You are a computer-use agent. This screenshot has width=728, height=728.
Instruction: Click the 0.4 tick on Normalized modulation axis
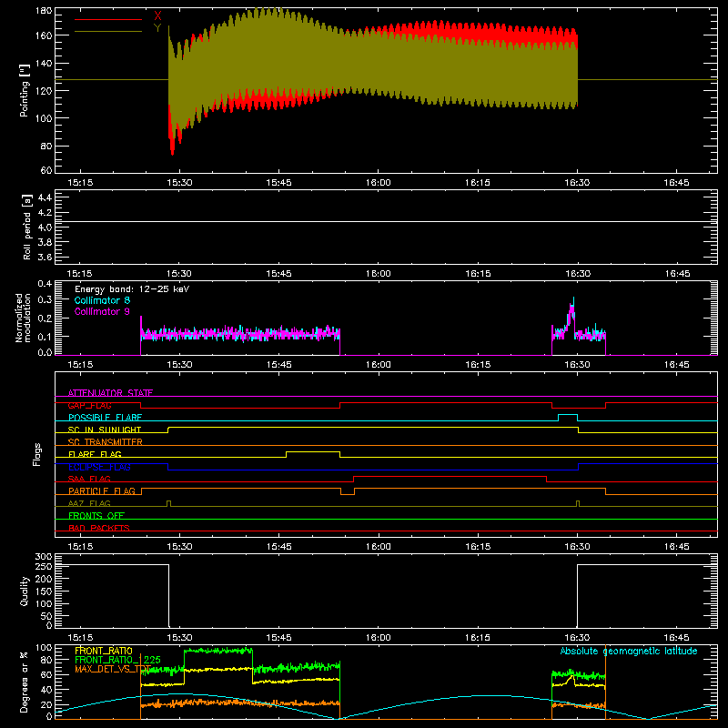click(x=45, y=284)
